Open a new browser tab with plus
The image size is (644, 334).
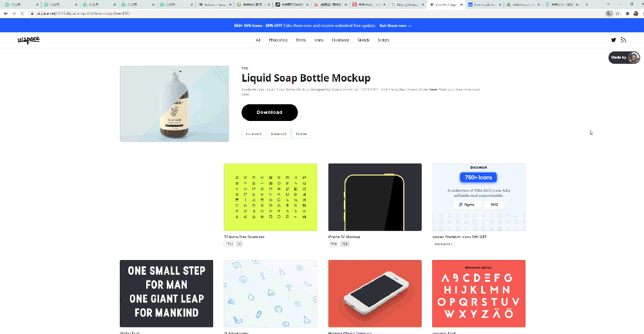click(x=587, y=5)
